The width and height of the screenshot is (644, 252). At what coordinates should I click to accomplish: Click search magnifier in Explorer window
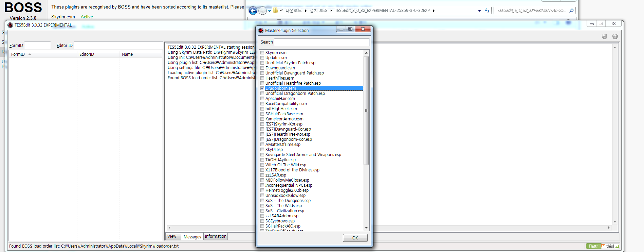point(571,11)
